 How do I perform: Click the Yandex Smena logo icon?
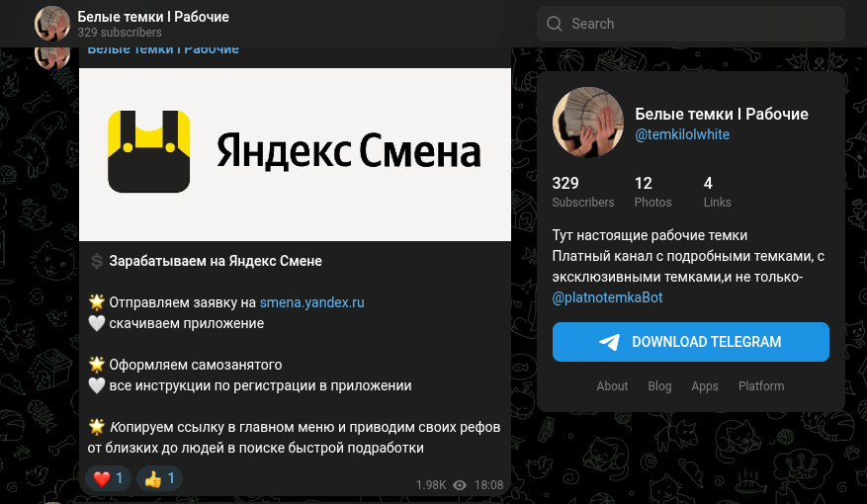click(x=148, y=152)
